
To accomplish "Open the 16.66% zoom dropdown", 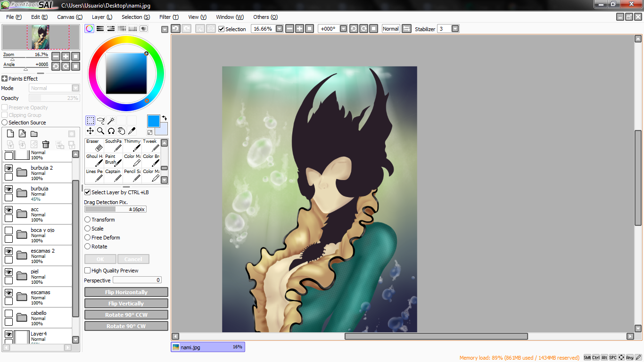I will tap(280, 29).
